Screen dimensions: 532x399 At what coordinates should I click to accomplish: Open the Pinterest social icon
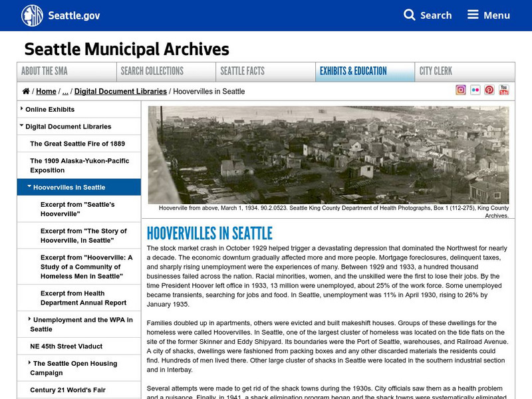point(489,90)
